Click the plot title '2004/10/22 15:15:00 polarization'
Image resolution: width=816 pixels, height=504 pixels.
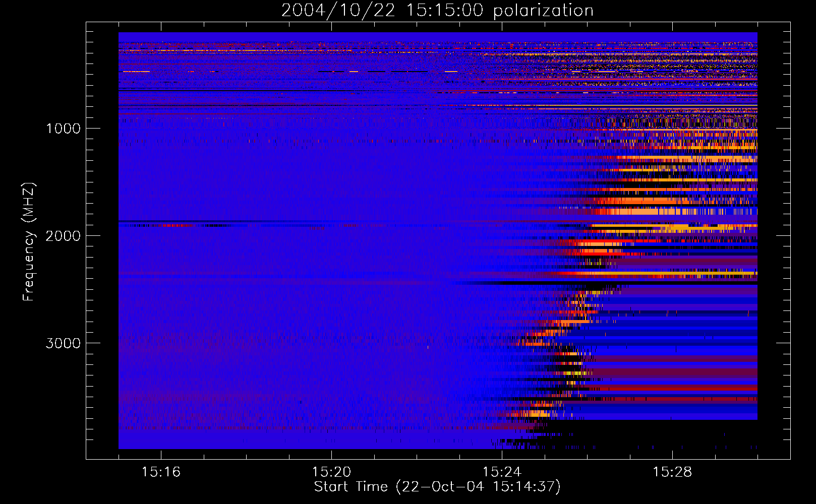tap(437, 11)
